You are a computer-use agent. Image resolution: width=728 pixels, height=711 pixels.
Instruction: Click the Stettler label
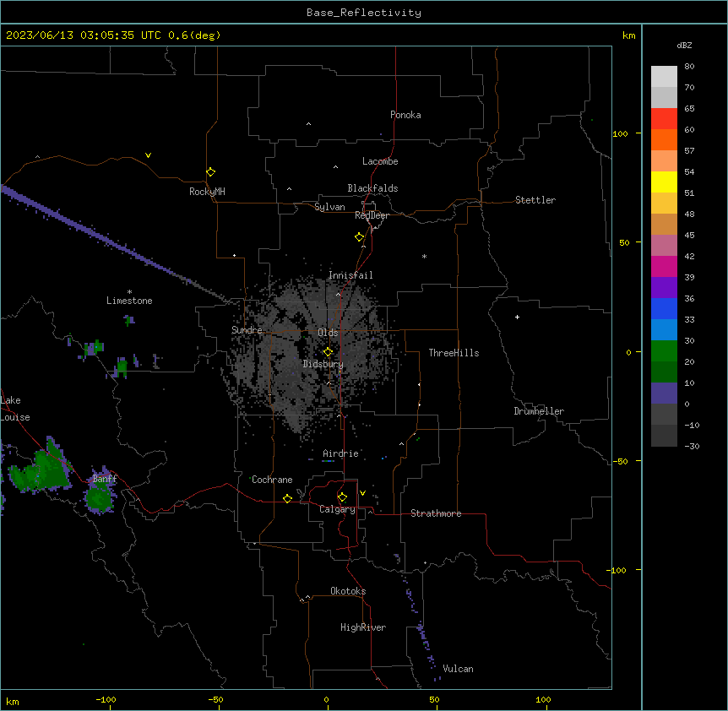[x=535, y=200]
